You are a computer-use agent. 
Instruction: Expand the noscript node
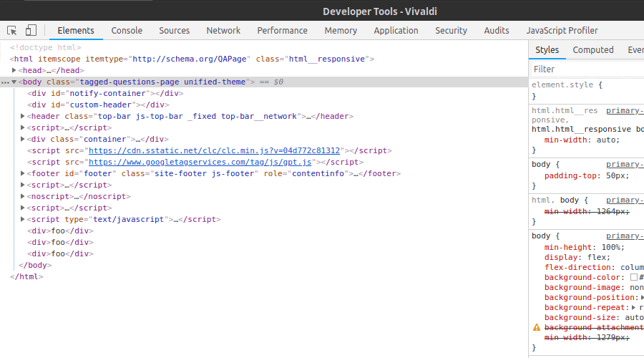click(23, 196)
